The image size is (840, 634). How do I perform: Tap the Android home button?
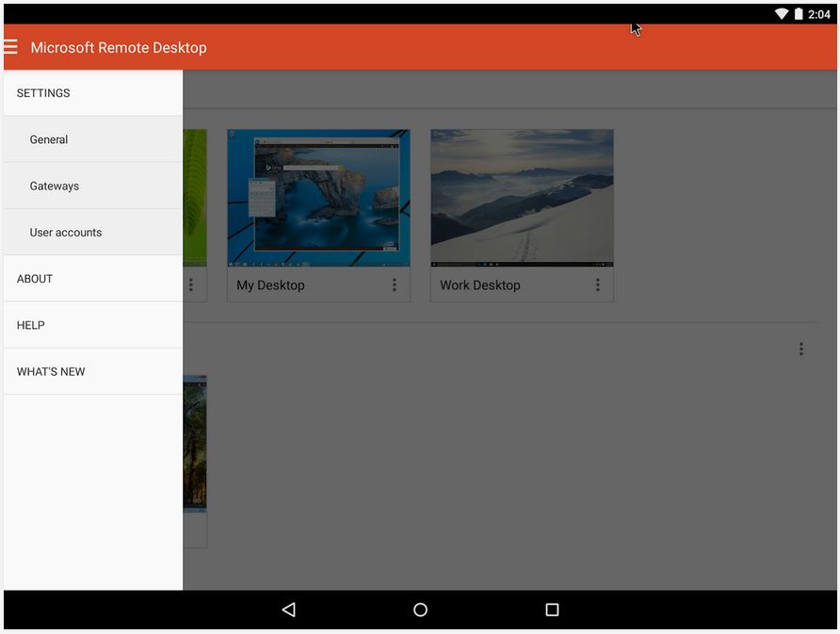(x=421, y=610)
